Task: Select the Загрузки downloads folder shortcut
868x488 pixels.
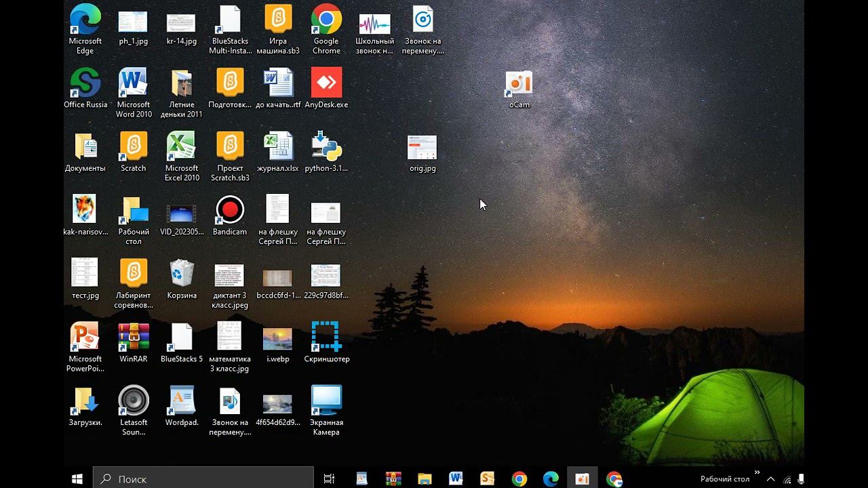Action: (85, 407)
